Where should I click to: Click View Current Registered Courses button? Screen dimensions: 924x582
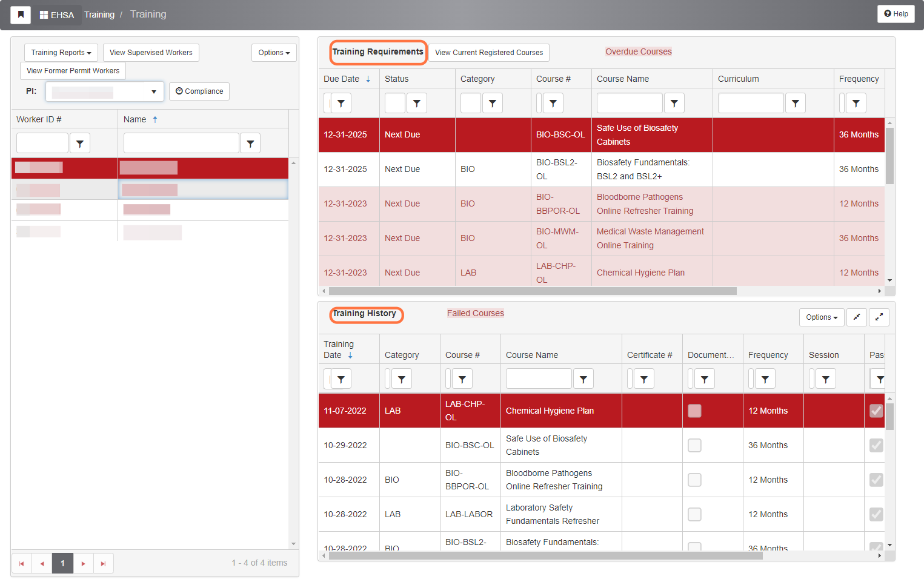[x=489, y=53]
